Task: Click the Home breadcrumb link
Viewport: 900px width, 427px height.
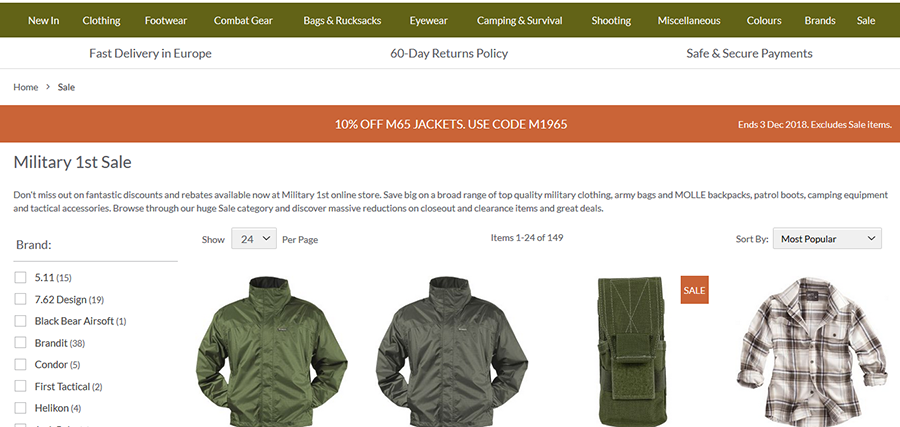Action: [26, 87]
